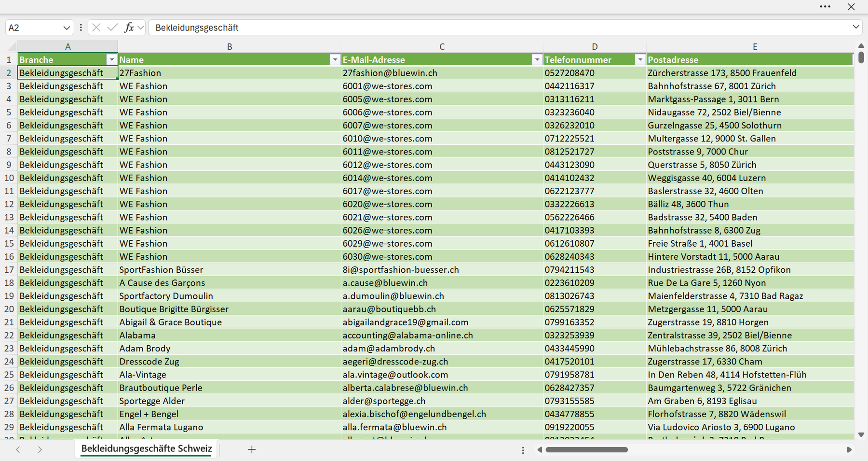868x461 pixels.
Task: Go to next sheet tab
Action: click(40, 449)
